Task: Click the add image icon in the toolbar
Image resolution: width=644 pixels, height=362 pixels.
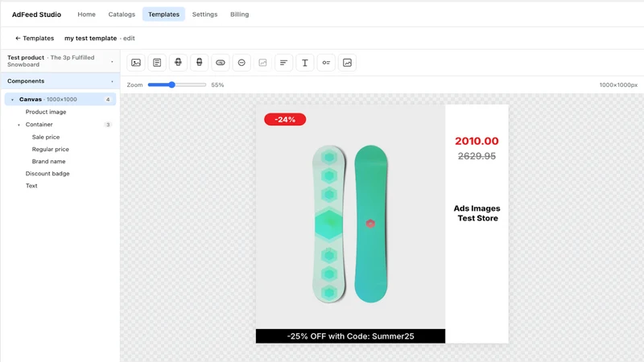Action: (x=136, y=63)
